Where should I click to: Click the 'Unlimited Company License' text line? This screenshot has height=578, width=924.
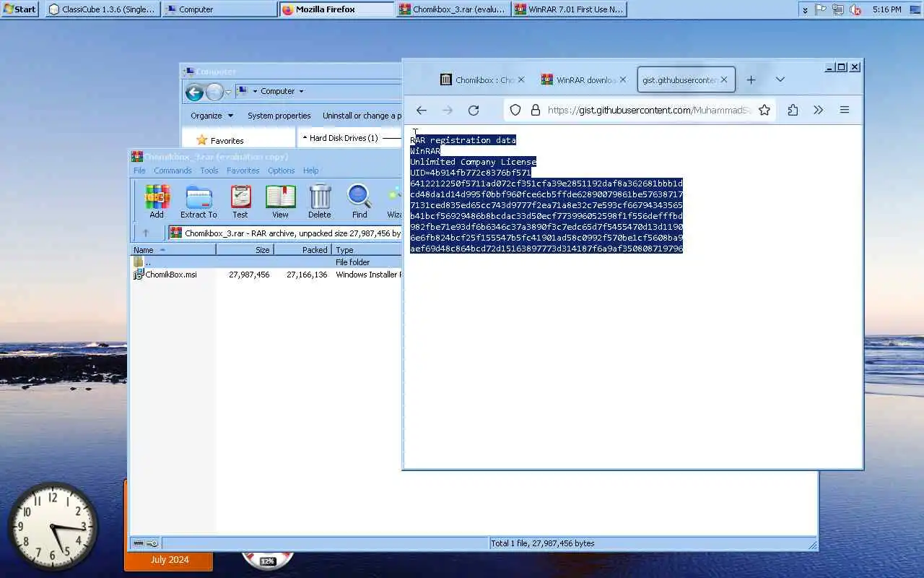pos(473,162)
